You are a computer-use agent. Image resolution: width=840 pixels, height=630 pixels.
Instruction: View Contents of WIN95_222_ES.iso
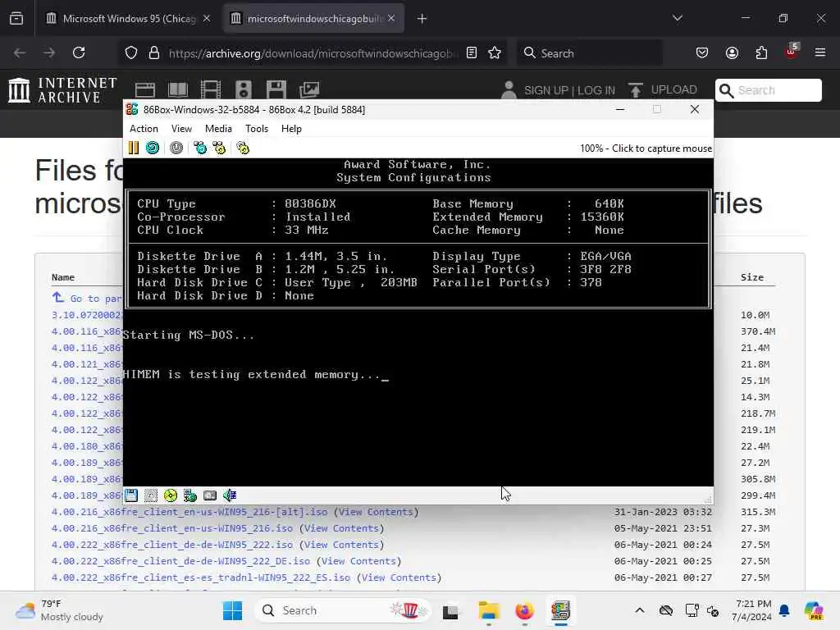tap(399, 577)
